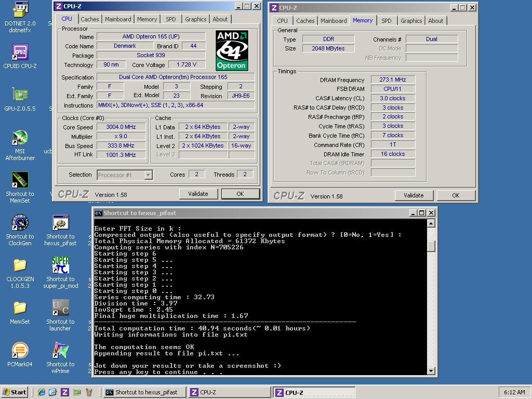Click OK in the right CPU-Z Memory window
This screenshot has width=532, height=399.
(x=456, y=195)
